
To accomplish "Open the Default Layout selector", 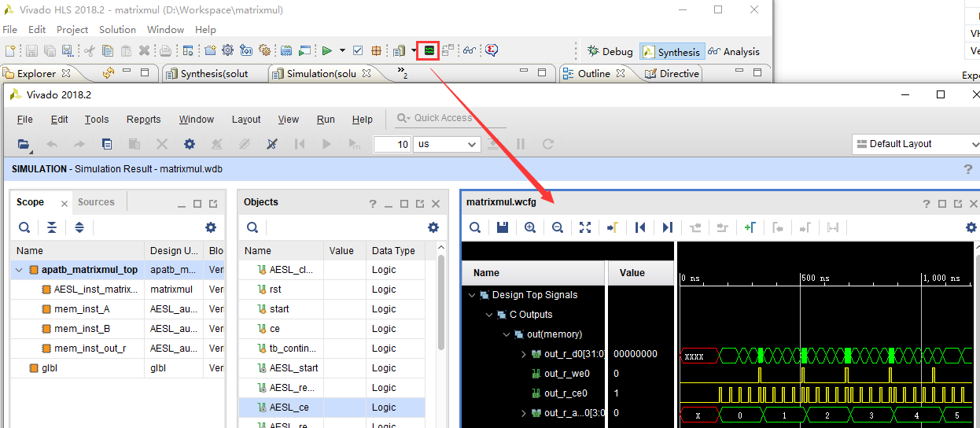I will (x=916, y=144).
